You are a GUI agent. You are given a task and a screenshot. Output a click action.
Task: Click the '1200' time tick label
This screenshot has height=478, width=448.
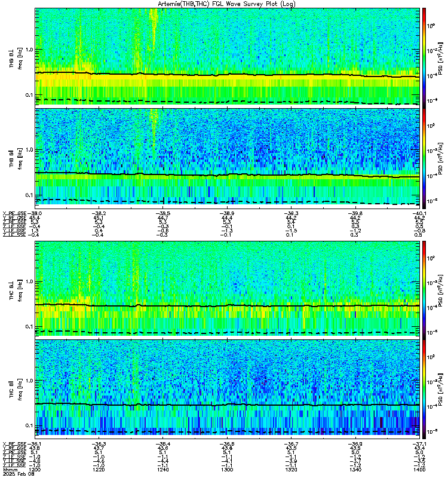pos(35,470)
